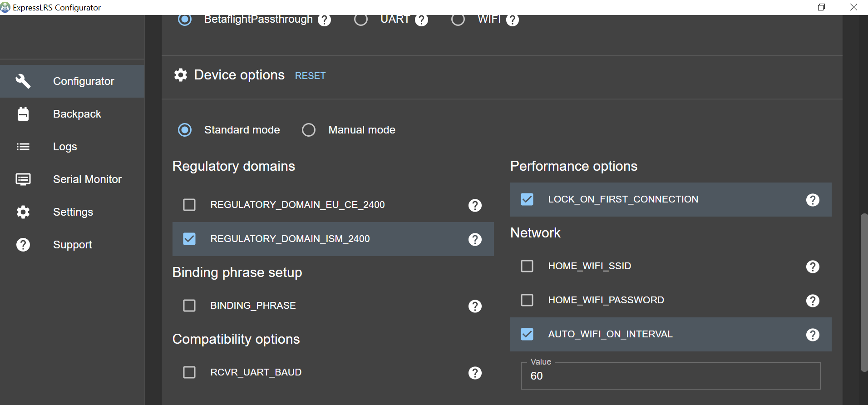Viewport: 868px width, 405px height.
Task: Click the Serial Monitor icon
Action: coord(23,179)
